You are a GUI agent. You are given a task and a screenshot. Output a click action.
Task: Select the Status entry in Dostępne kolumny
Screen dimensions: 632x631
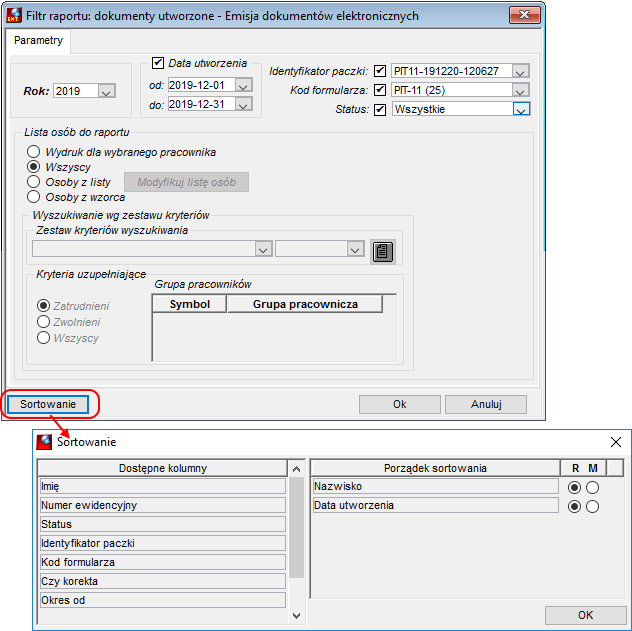(x=163, y=524)
